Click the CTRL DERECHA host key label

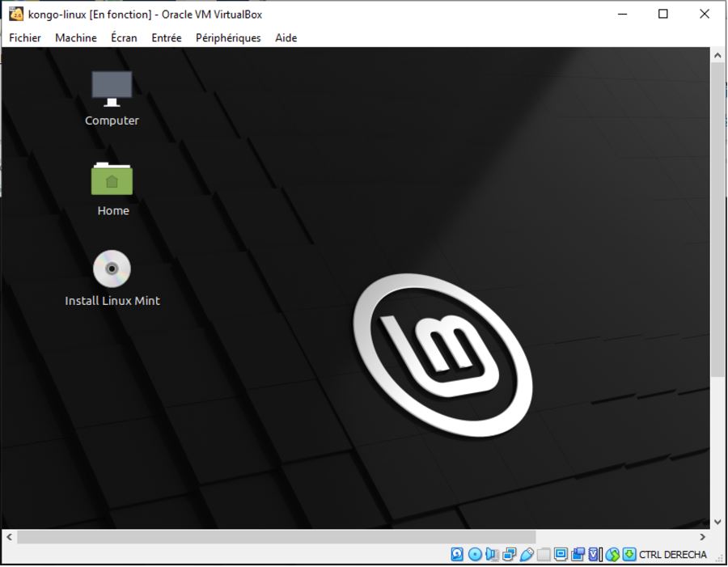673,555
